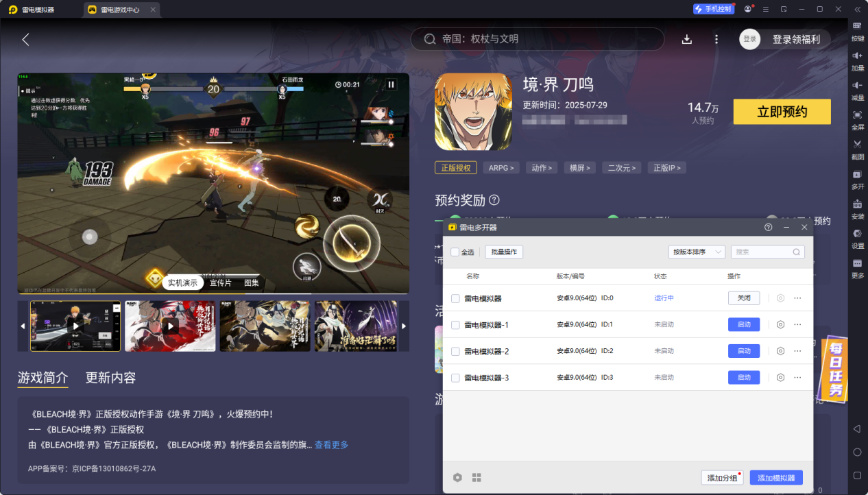This screenshot has width=868, height=495.
Task: Close the running 雷电模拟器 via 关闭
Action: [744, 298]
